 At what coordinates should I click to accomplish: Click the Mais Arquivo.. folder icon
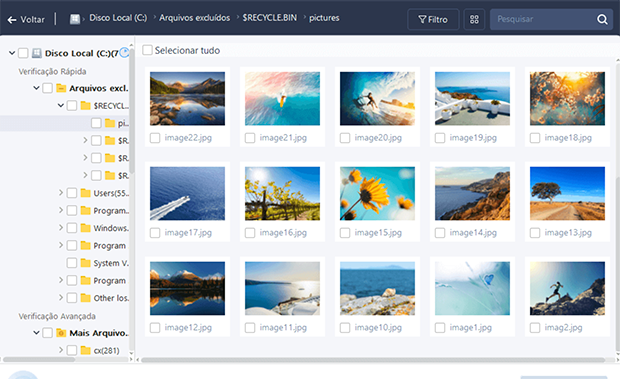(x=61, y=333)
